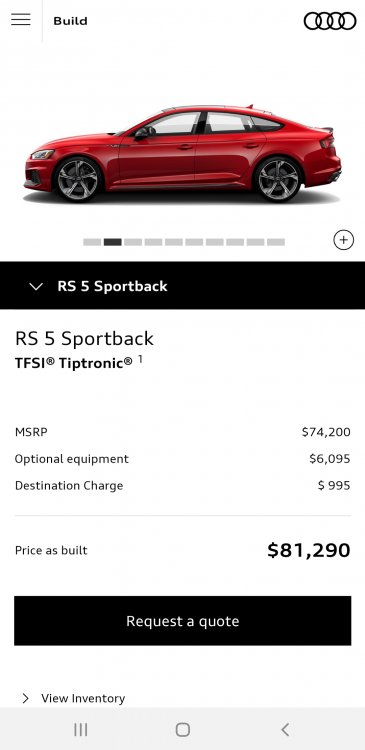
Task: Tap the Build page title
Action: pos(70,21)
